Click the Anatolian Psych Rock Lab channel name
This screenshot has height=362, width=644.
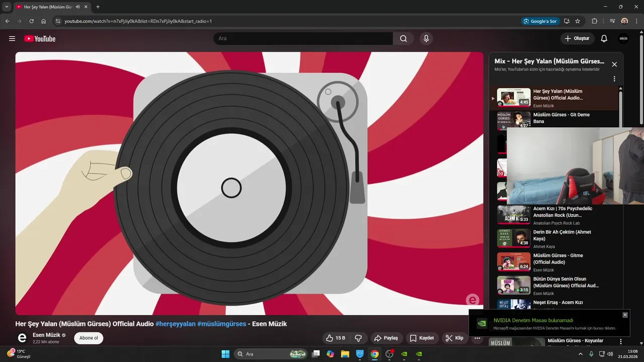tap(556, 223)
